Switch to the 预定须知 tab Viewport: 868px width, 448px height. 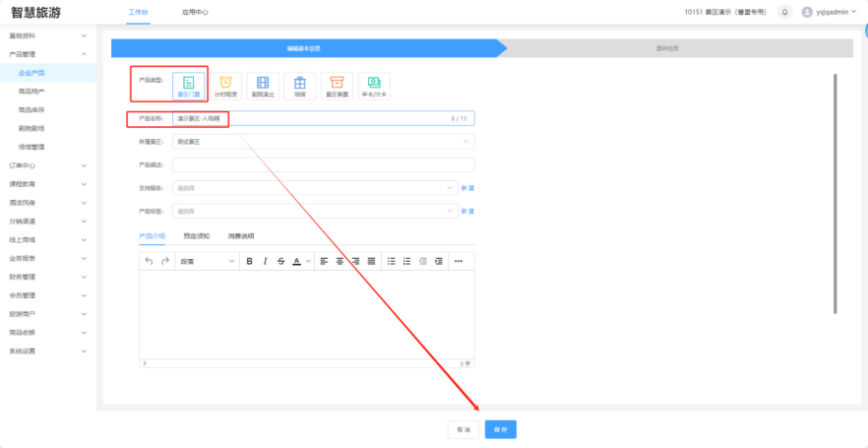pos(197,236)
